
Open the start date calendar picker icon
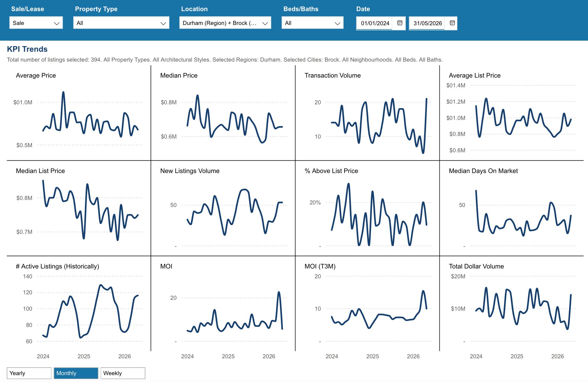click(x=399, y=23)
